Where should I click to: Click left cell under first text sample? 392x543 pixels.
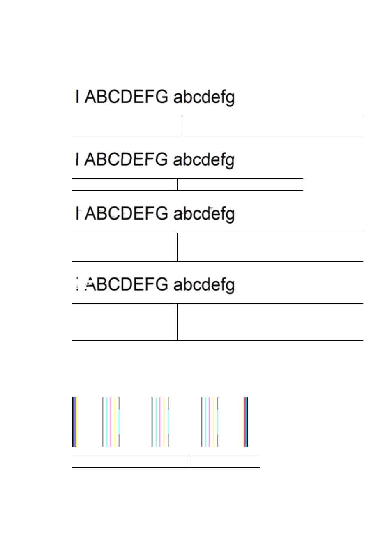tap(127, 126)
